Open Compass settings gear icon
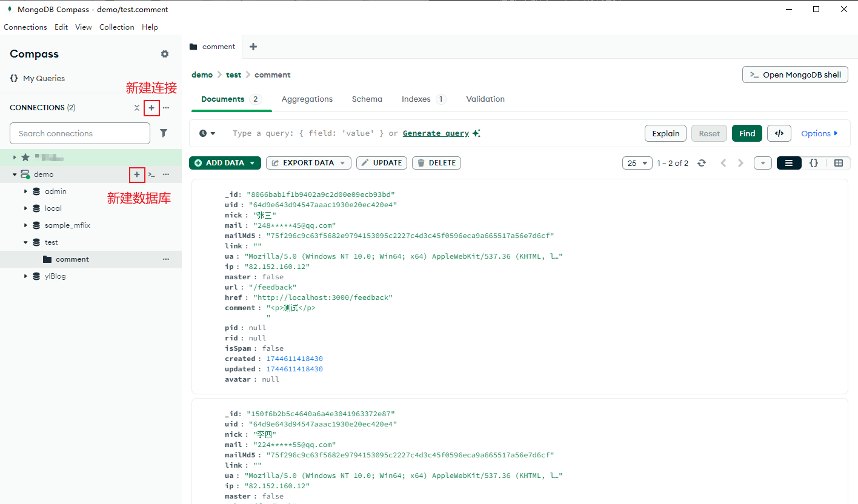858x504 pixels. click(x=165, y=54)
